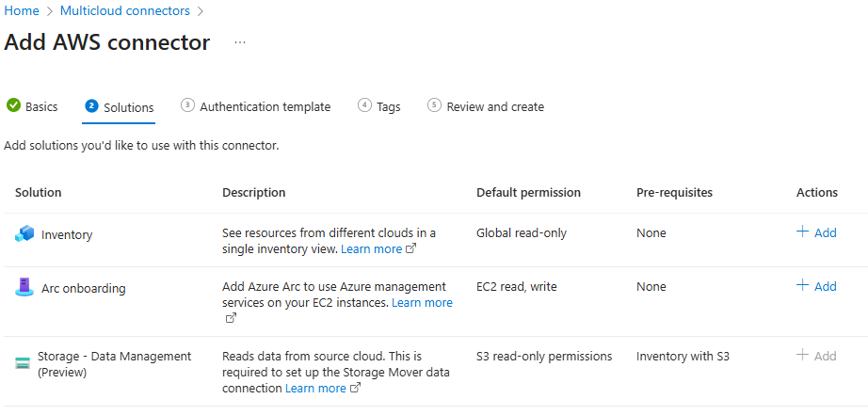Click the Arc onboarding solution icon
This screenshot has height=415, width=868.
coord(24,288)
